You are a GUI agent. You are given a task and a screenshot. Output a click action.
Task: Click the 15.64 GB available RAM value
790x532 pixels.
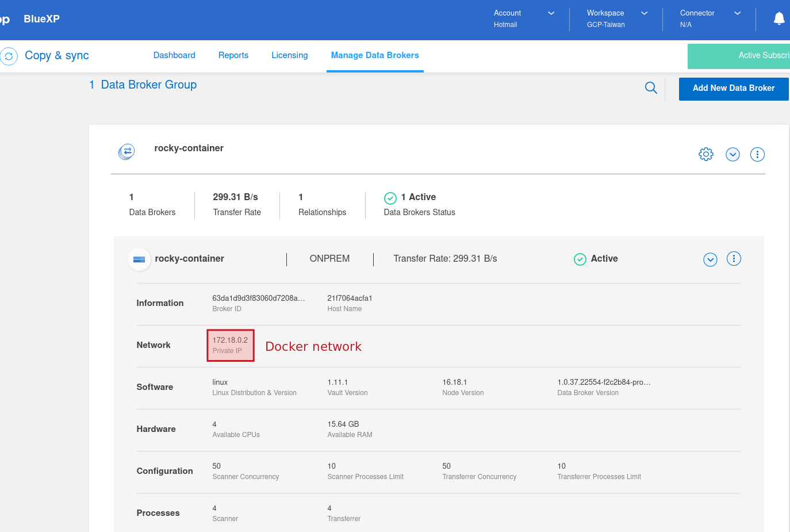[343, 424]
